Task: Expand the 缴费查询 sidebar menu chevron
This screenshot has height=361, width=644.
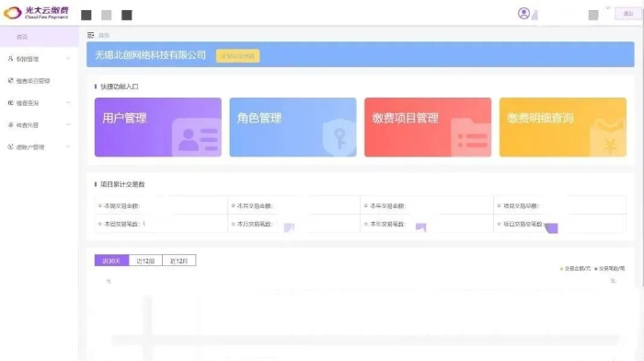Action: coord(68,103)
